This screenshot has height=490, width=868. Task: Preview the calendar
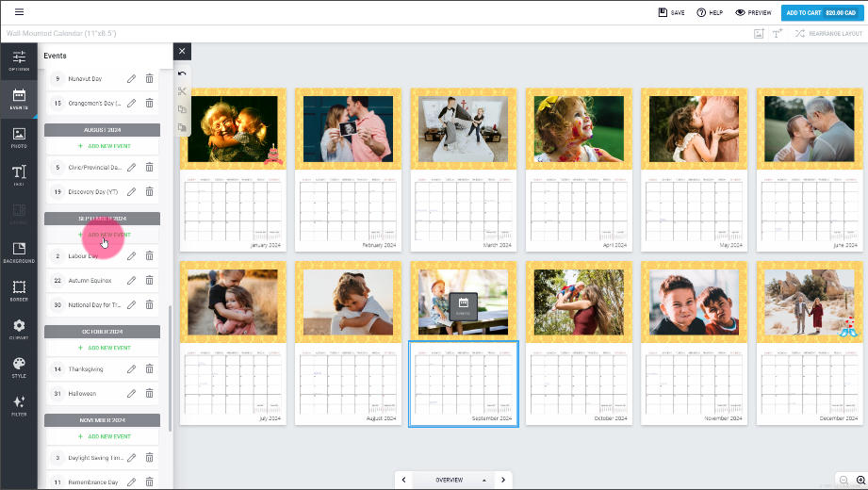(753, 12)
